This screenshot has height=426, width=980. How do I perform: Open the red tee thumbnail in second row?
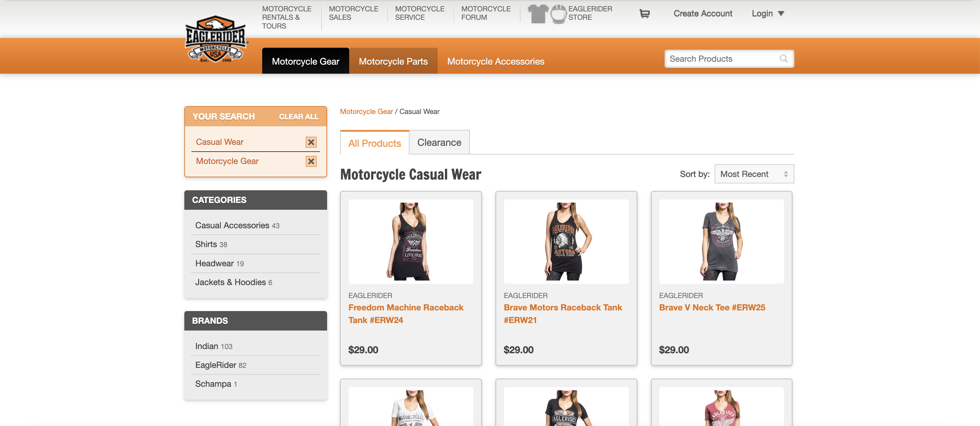pos(721,407)
